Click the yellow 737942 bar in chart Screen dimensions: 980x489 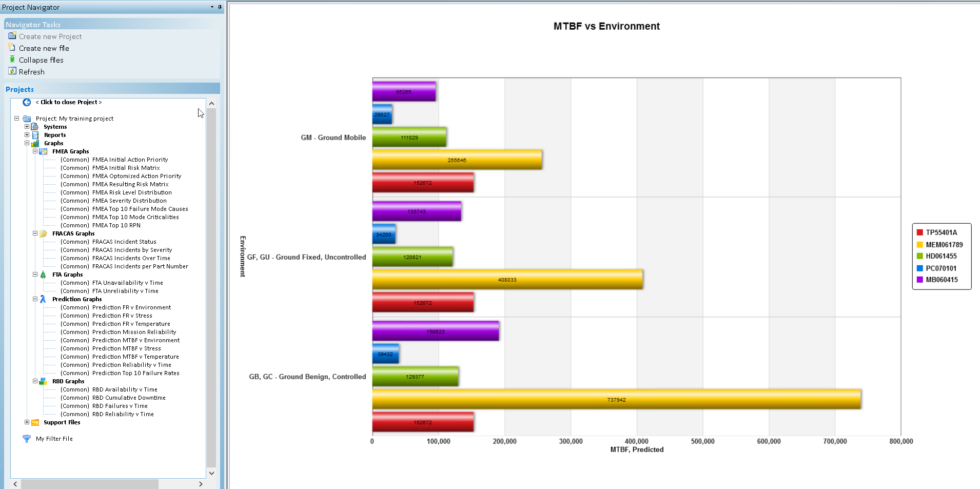(617, 399)
